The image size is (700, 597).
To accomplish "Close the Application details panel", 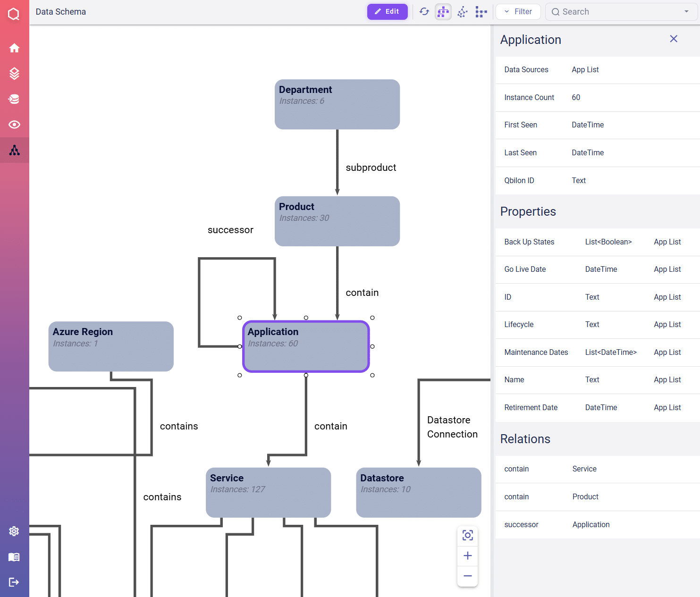I will coord(674,39).
